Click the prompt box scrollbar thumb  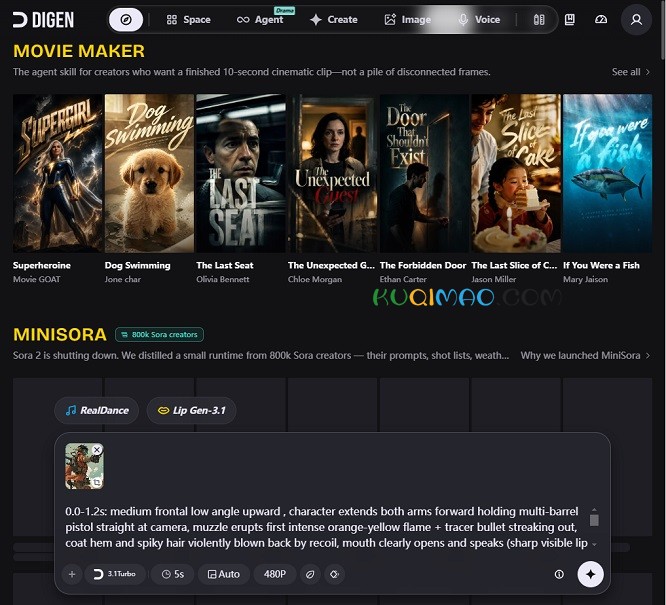click(594, 520)
